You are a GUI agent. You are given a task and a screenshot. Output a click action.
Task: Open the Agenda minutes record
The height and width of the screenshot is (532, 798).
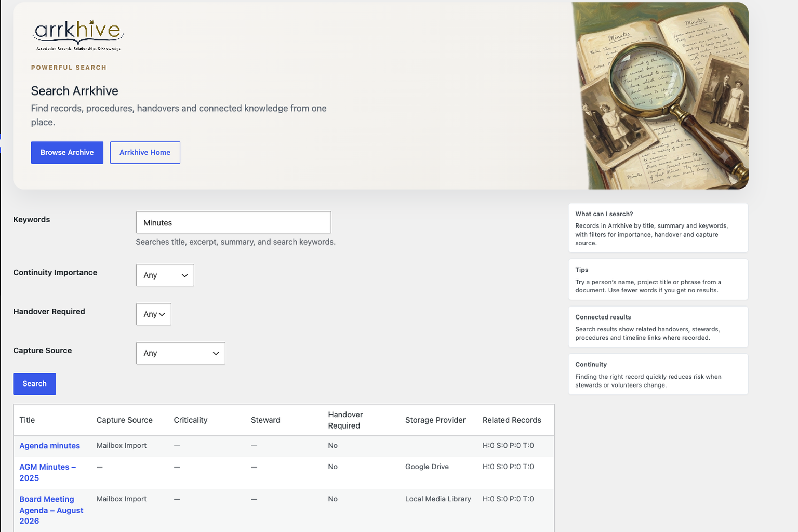[49, 446]
